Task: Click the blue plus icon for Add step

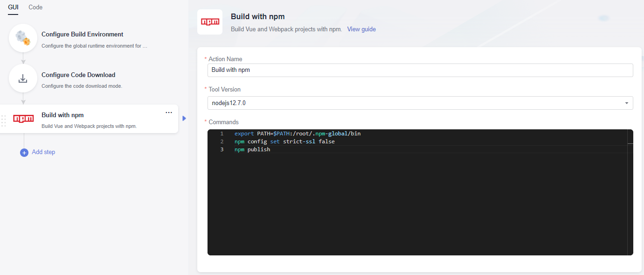Action: coord(24,152)
